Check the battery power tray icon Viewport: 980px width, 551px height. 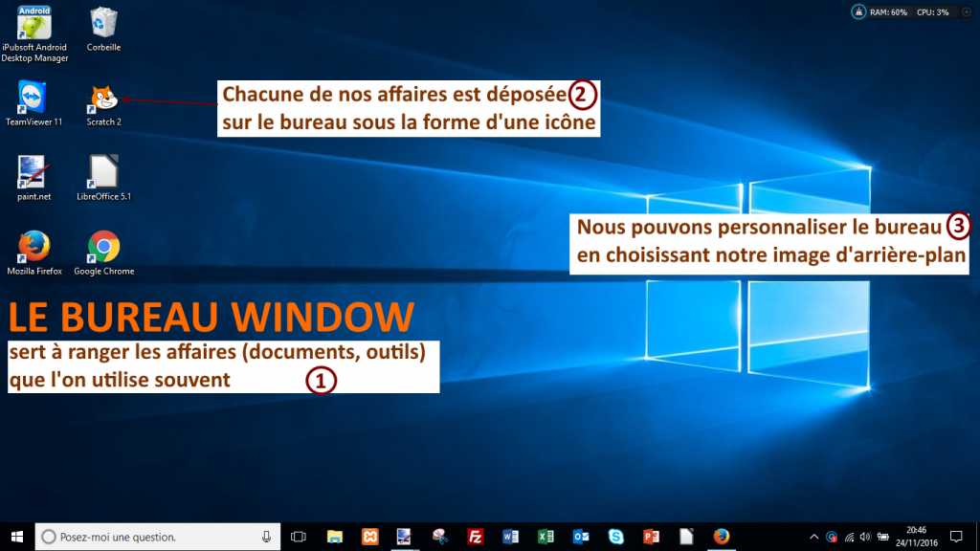[x=882, y=537]
